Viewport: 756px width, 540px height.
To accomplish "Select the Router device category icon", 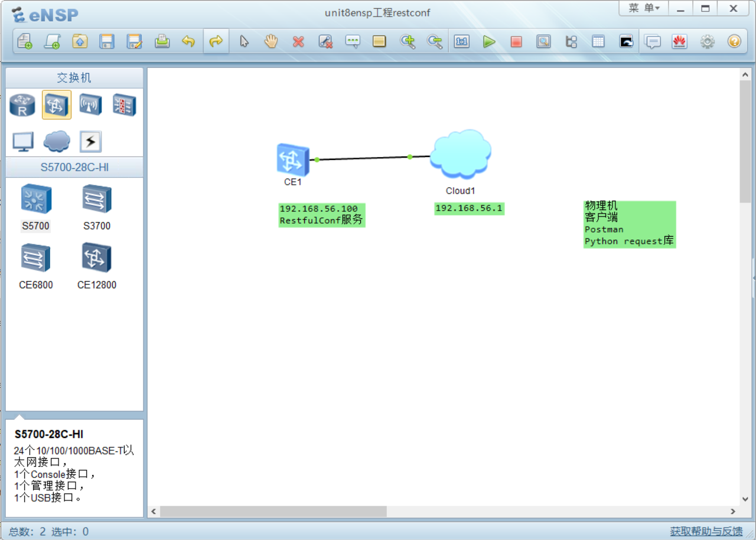I will (x=22, y=105).
